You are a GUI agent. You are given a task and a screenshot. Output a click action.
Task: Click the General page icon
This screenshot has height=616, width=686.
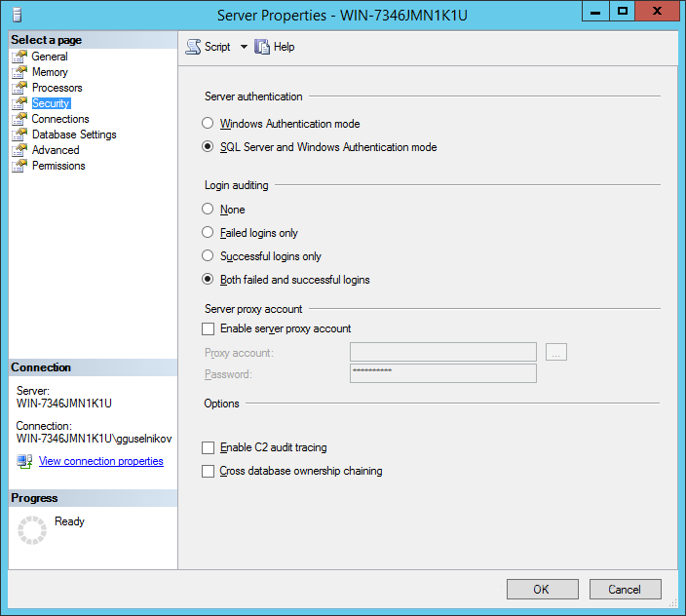[x=19, y=57]
